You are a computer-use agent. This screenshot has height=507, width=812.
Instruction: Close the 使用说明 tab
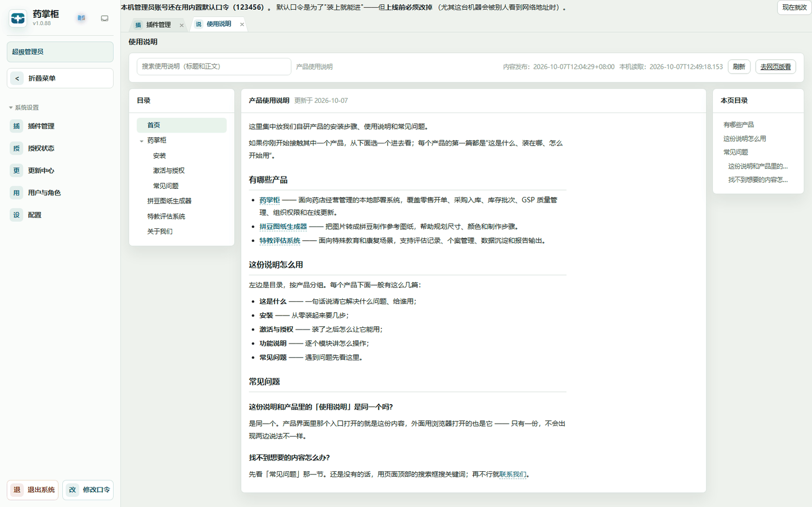click(242, 24)
